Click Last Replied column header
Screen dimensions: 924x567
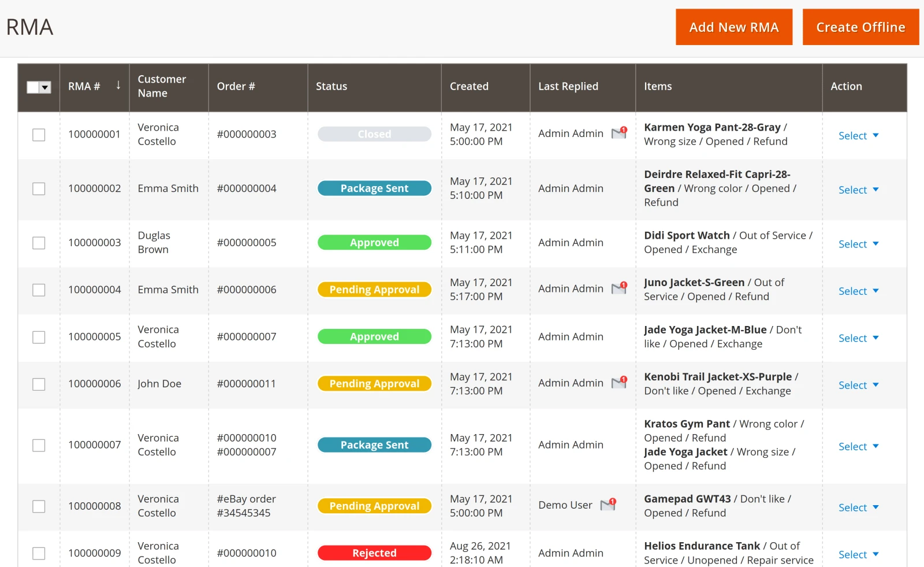(x=568, y=86)
